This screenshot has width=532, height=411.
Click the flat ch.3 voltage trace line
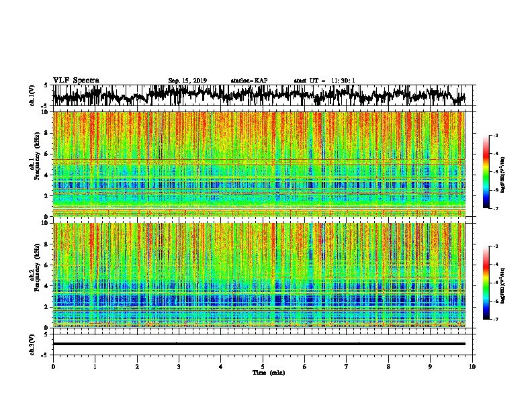click(259, 344)
